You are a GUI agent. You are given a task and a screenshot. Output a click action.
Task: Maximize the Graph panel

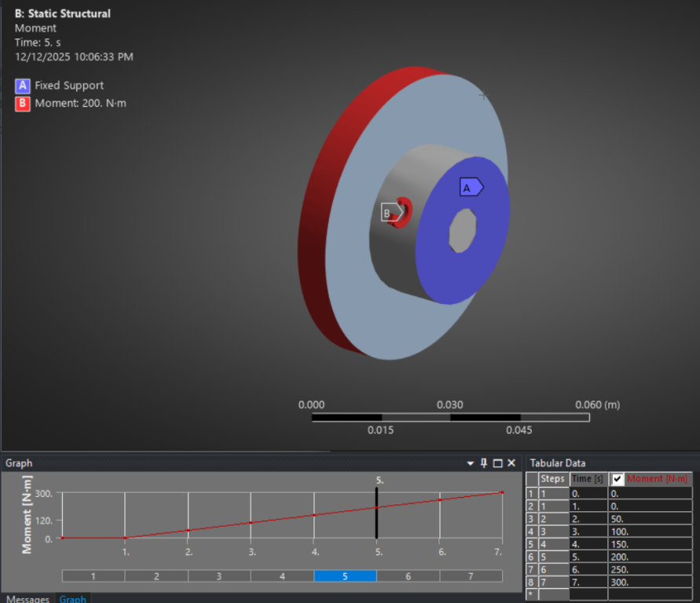pyautogui.click(x=497, y=463)
